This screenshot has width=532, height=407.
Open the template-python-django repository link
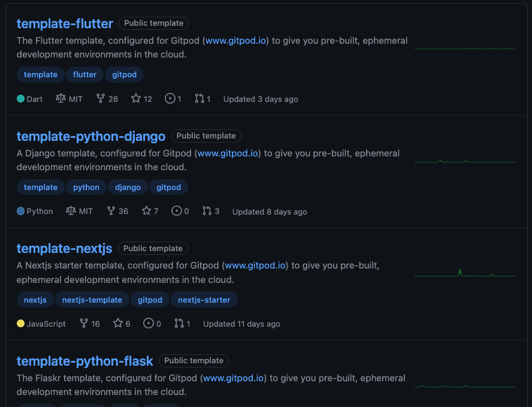coord(91,137)
